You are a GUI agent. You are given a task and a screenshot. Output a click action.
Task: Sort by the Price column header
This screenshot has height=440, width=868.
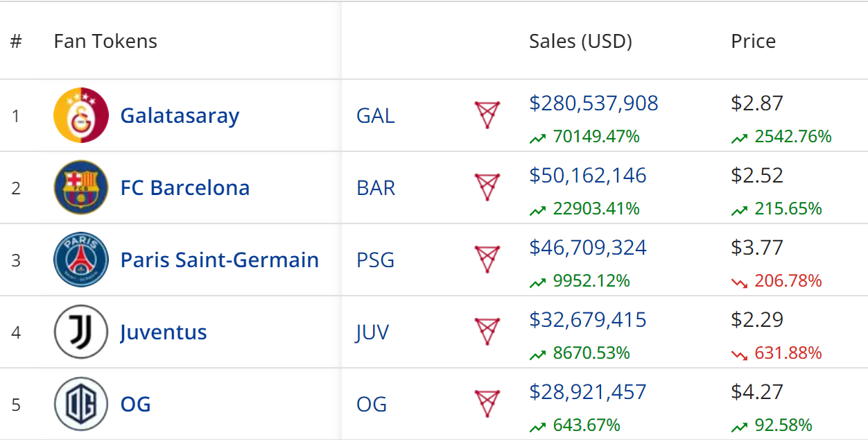[753, 41]
